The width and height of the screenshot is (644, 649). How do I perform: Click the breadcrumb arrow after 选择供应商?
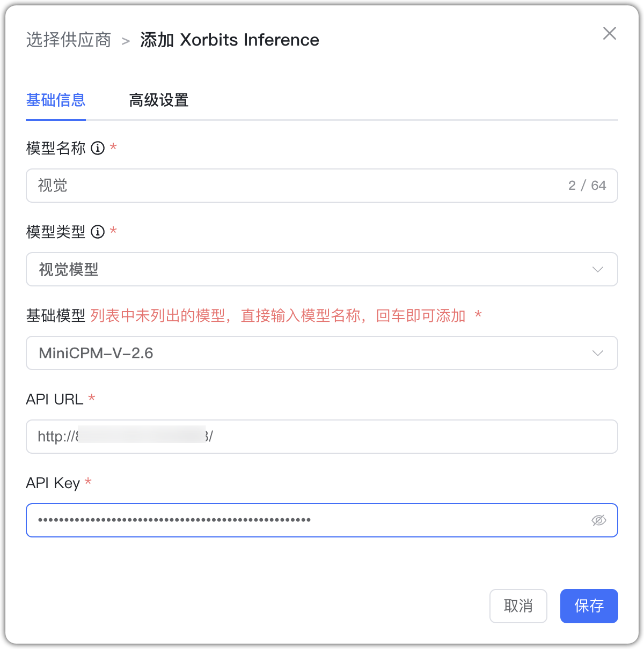[126, 40]
